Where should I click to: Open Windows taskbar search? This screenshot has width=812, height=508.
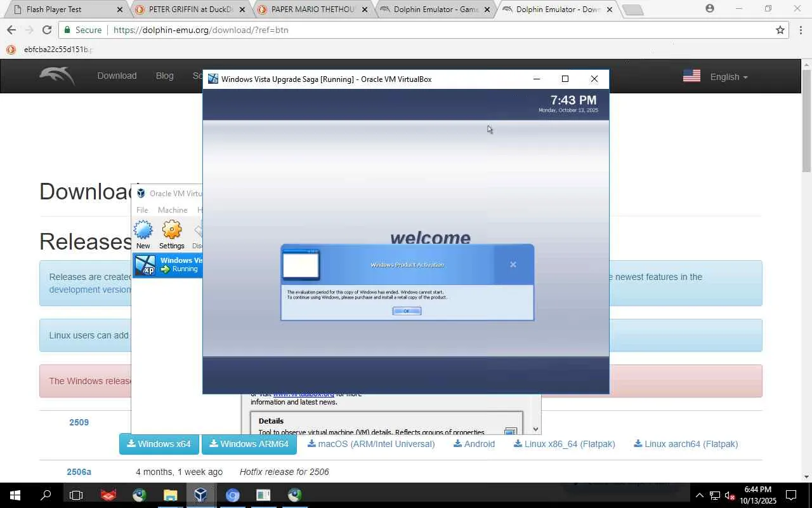pos(46,495)
